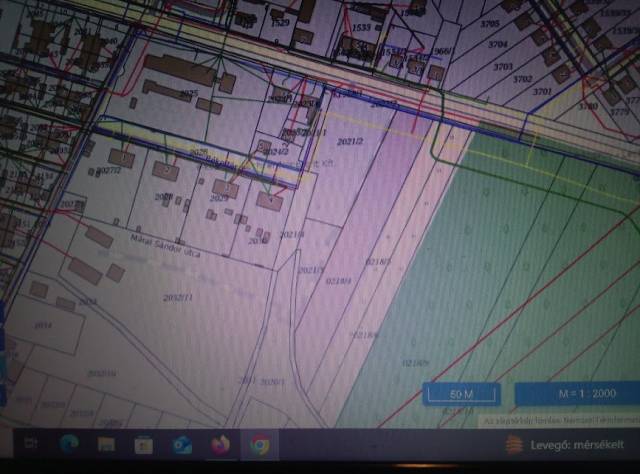640x474 pixels.
Task: Select parcel 3701 on the map
Action: coord(541,91)
